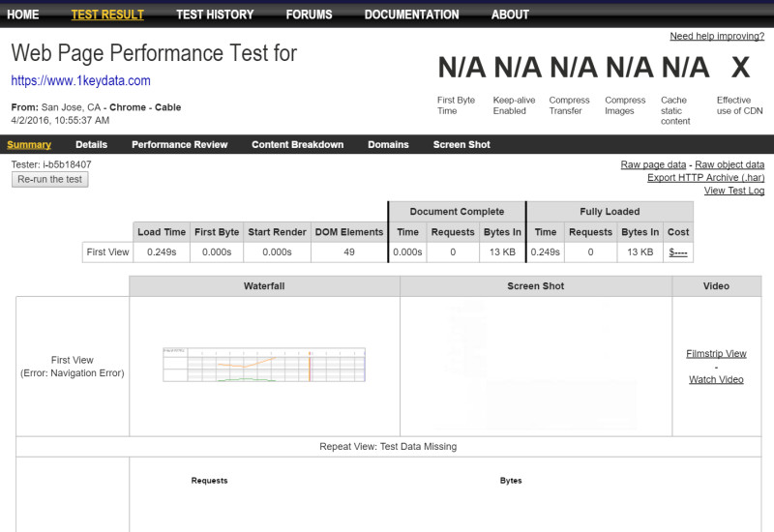The width and height of the screenshot is (774, 532).
Task: Click the First Byte value 0.000s
Action: pyautogui.click(x=217, y=252)
